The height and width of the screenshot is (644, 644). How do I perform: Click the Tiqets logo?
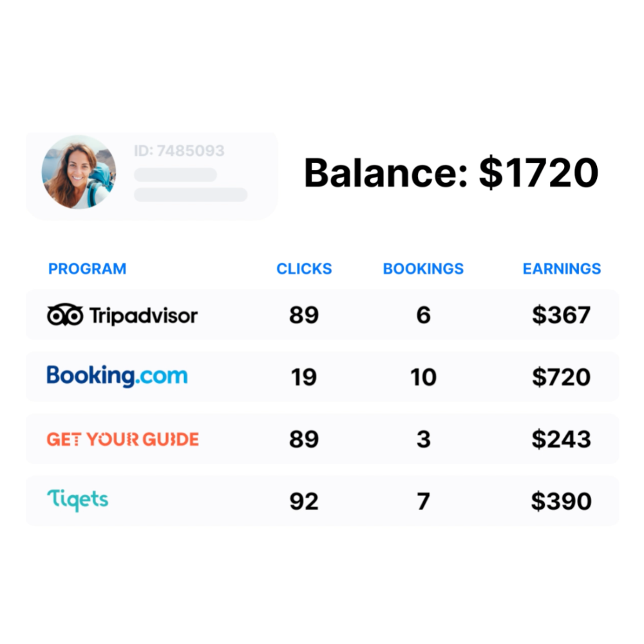pos(77,500)
